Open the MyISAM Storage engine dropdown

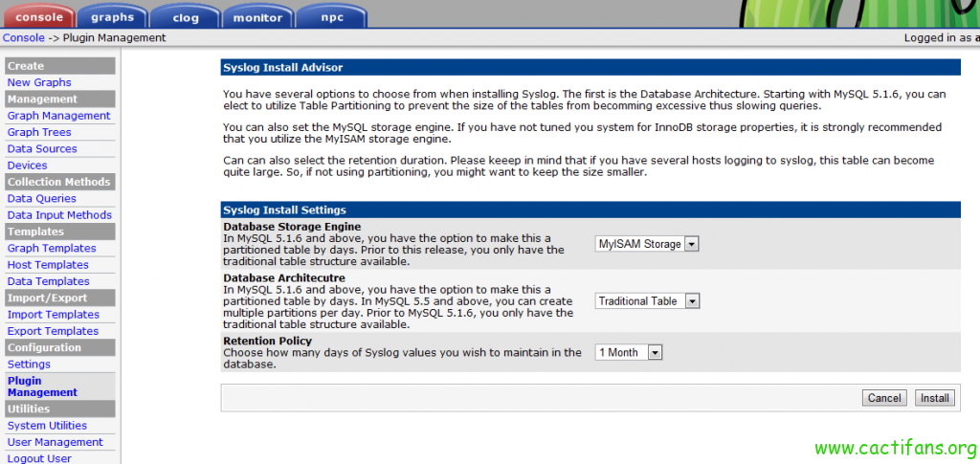(x=646, y=244)
